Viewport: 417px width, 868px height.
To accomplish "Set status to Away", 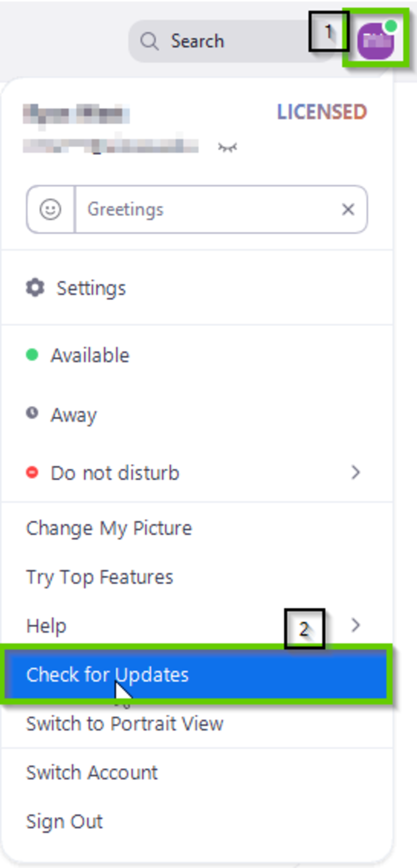I will click(x=73, y=415).
